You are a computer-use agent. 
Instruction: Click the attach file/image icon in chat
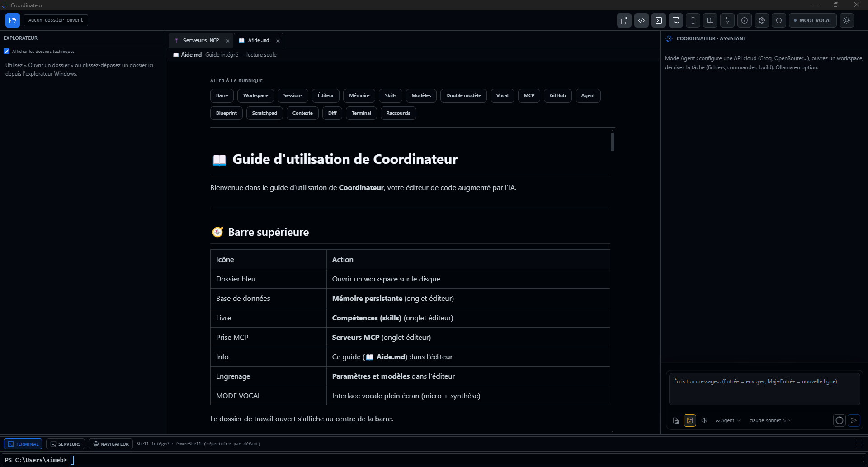[676, 420]
